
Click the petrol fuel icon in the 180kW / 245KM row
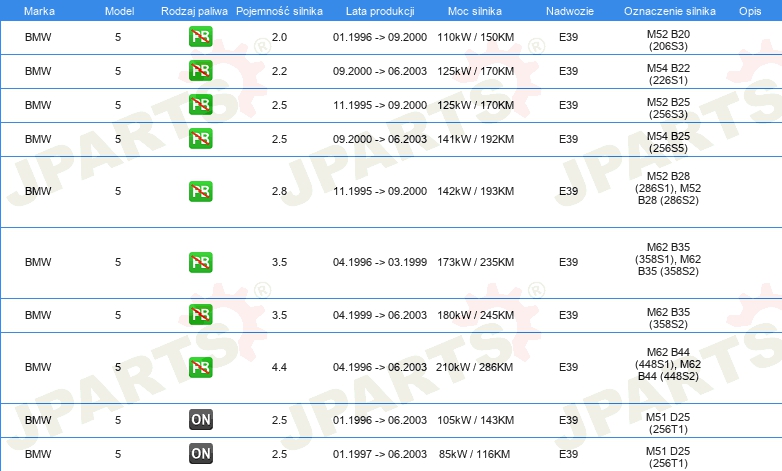[200, 314]
